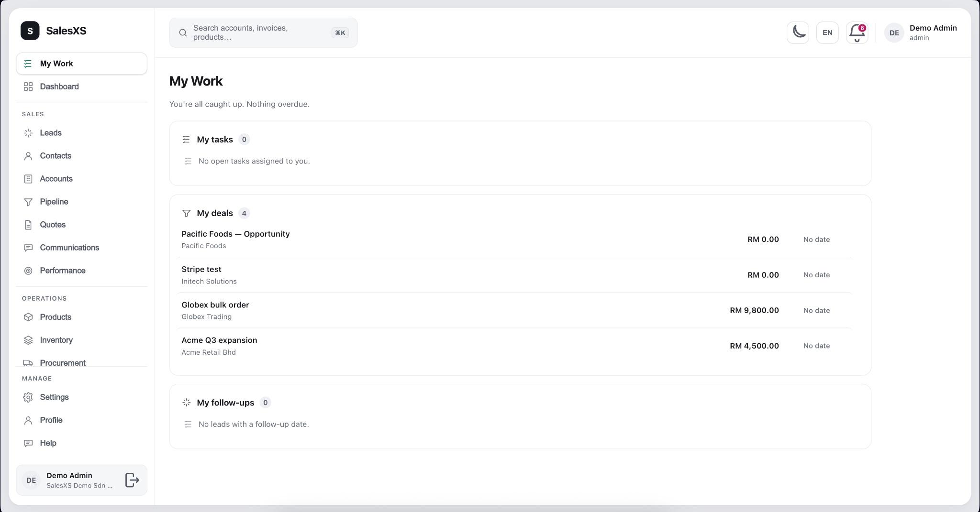The image size is (980, 512).
Task: Toggle dark mode with the moon icon
Action: 798,33
